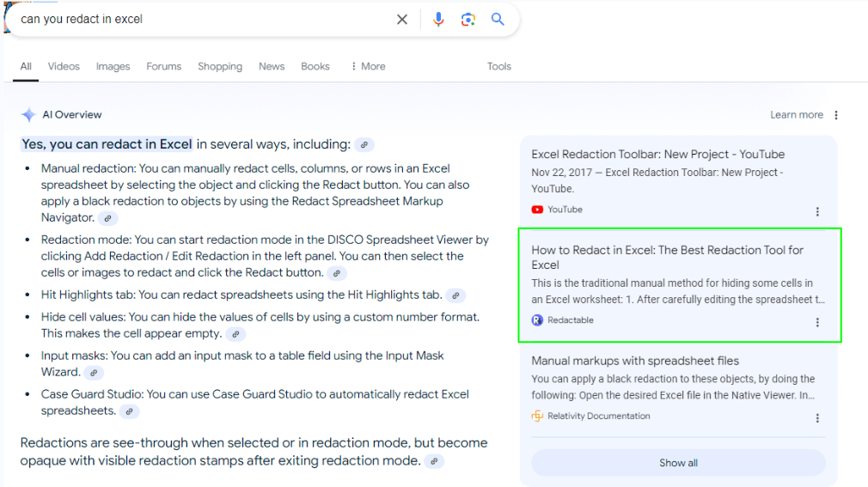This screenshot has height=487, width=868.
Task: Click highlighted 'Yes, you can redact in Excel' text
Action: coord(107,144)
